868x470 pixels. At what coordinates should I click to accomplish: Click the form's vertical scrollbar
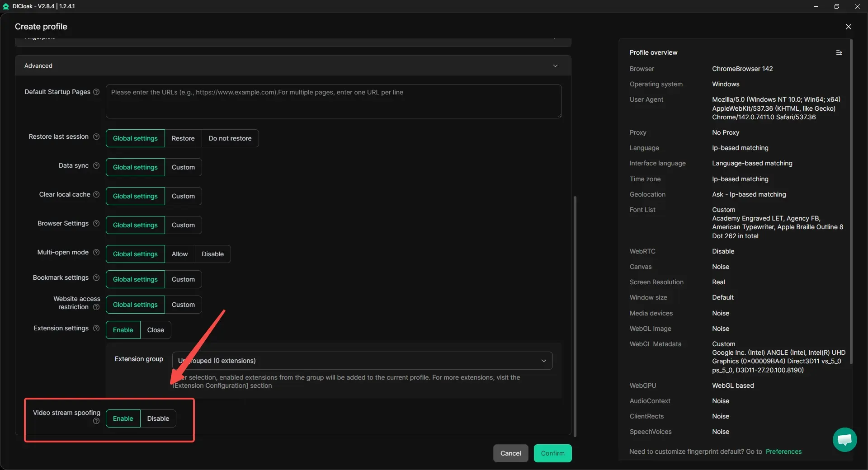[575, 316]
